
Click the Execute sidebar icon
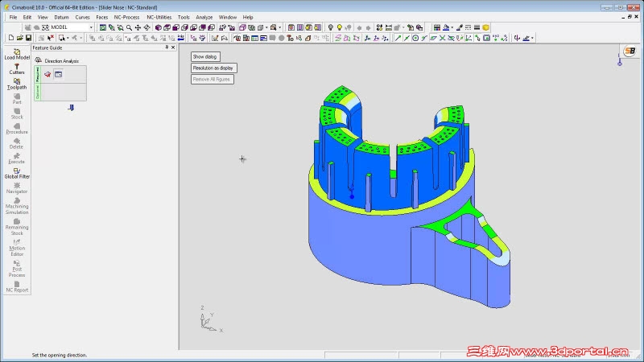17,158
